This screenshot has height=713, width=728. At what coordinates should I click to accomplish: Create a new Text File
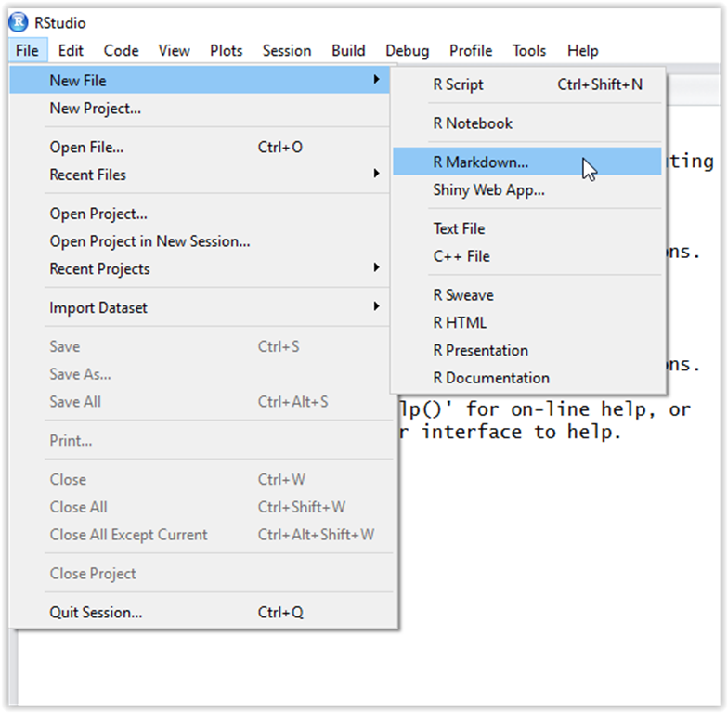[x=527, y=228]
